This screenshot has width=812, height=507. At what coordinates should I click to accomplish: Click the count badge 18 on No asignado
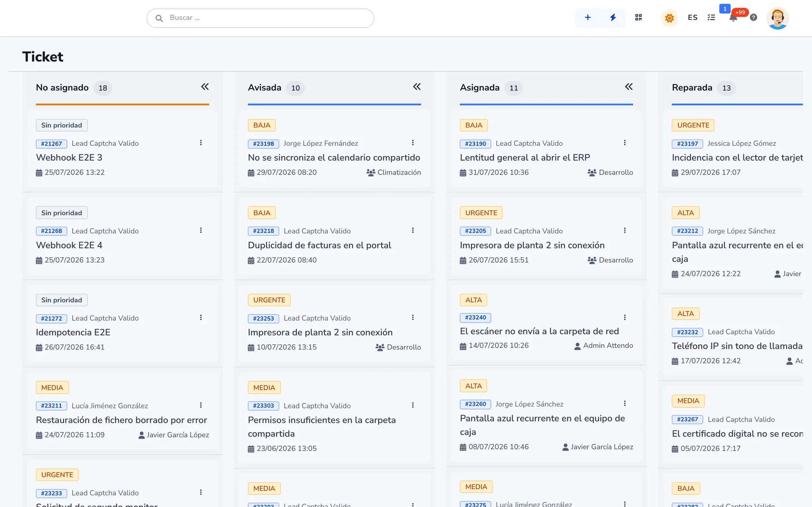click(103, 88)
